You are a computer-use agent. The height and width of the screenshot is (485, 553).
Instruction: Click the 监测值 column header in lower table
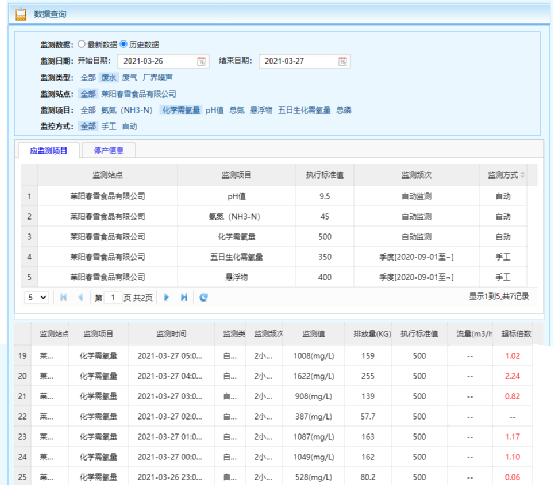tap(314, 334)
